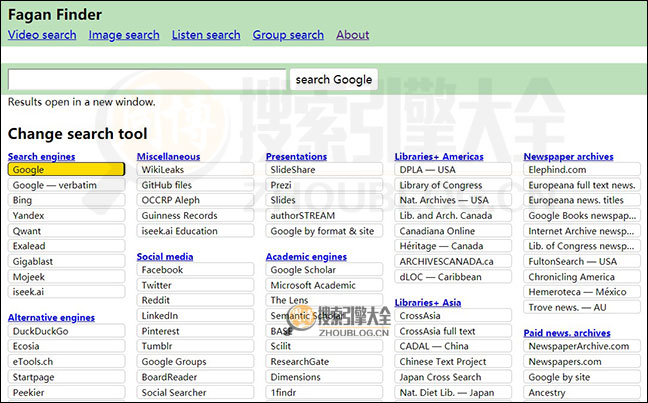This screenshot has height=403, width=648.
Task: Choose Microsoft Academic engine
Action: coord(324,285)
